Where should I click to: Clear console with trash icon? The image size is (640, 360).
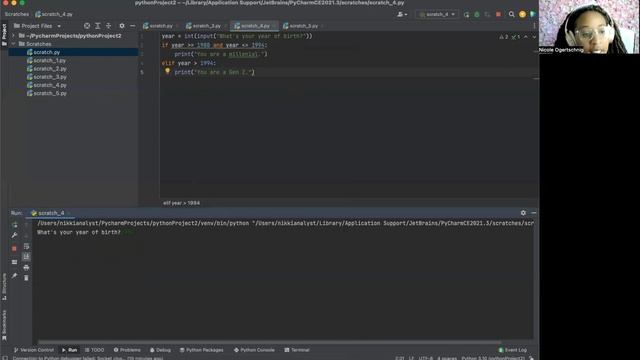click(x=26, y=278)
